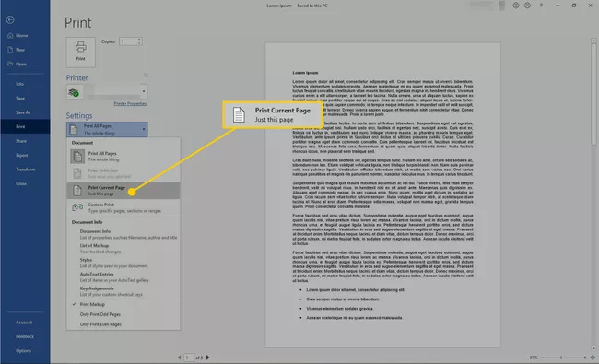Click Save in the backstage sidebar
Viewport: 599px width, 364px height.
(20, 99)
